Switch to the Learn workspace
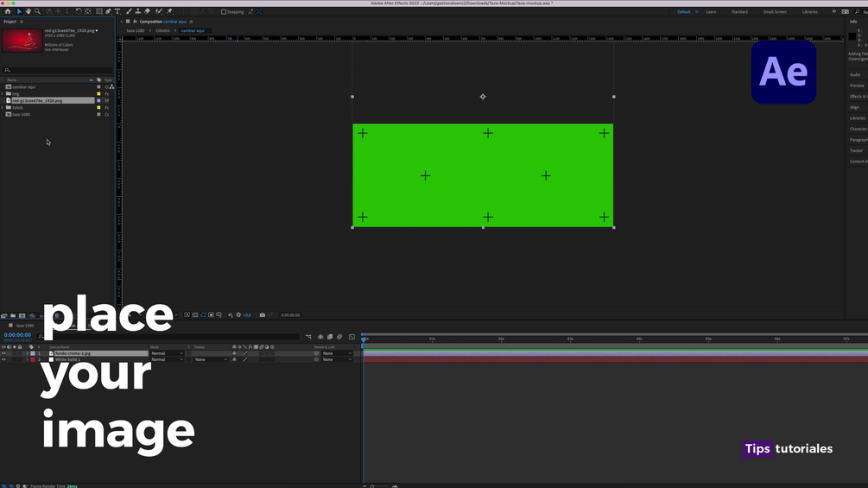Image resolution: width=868 pixels, height=488 pixels. 711,11
